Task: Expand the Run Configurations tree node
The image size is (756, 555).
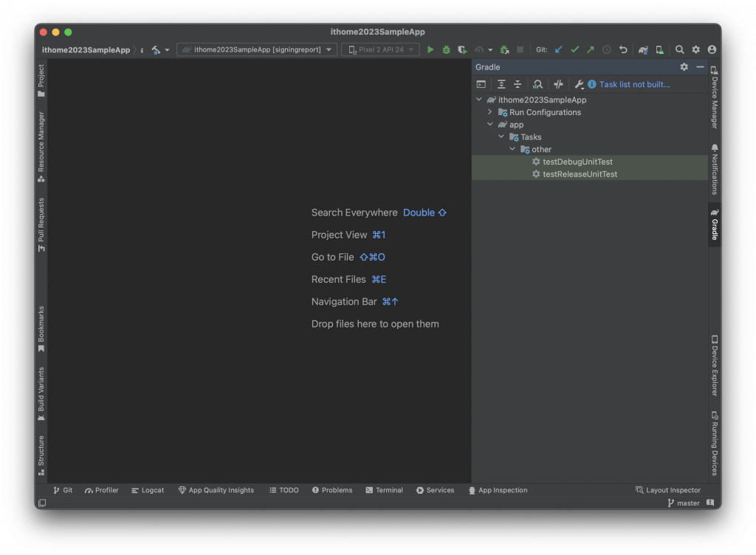Action: pos(490,112)
